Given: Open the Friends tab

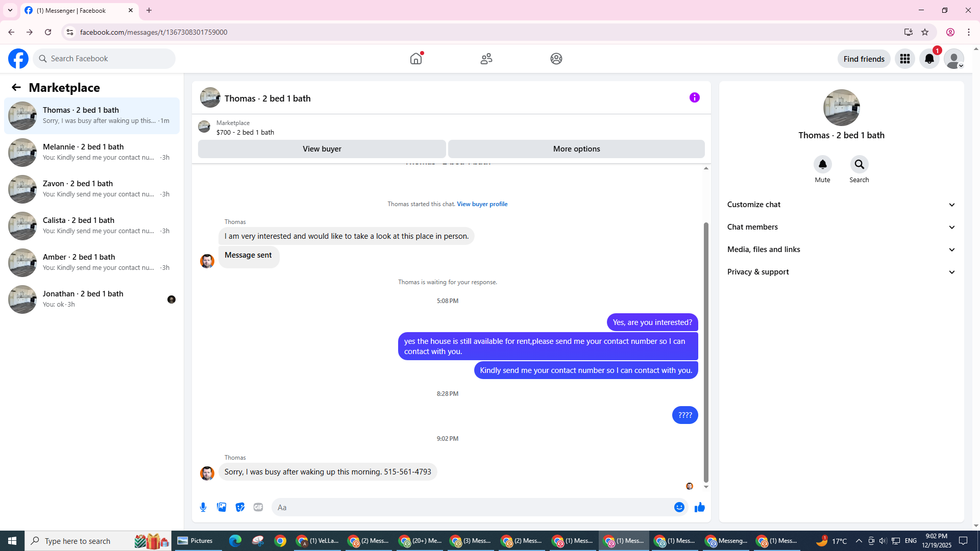Looking at the screenshot, I should click(486, 59).
